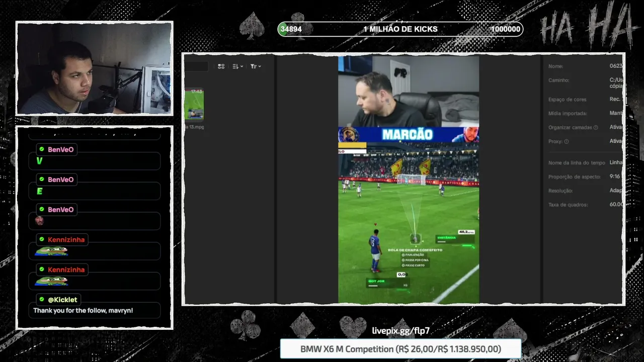Click the MARCÃO banner in the preview
Screen dimensions: 644x362
[408, 134]
